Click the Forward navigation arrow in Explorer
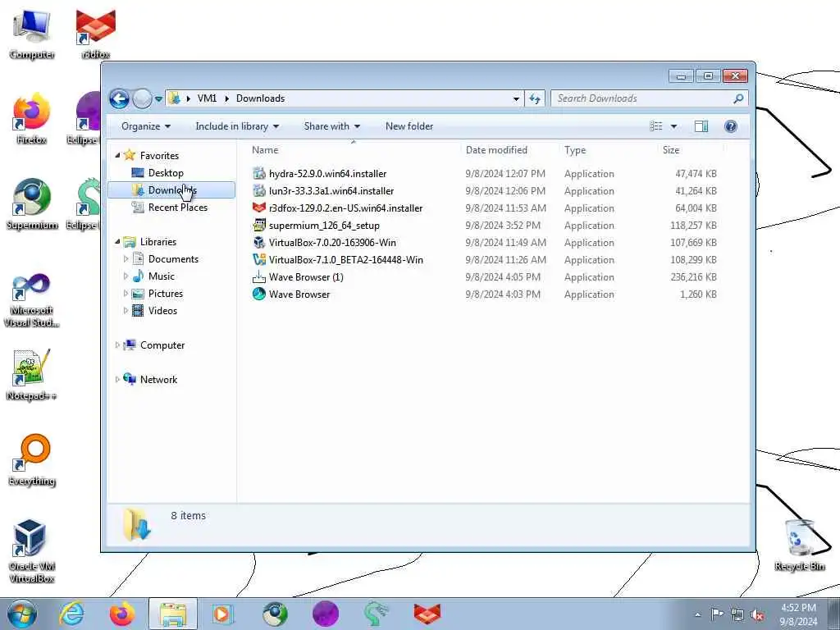840x630 pixels. (x=142, y=98)
